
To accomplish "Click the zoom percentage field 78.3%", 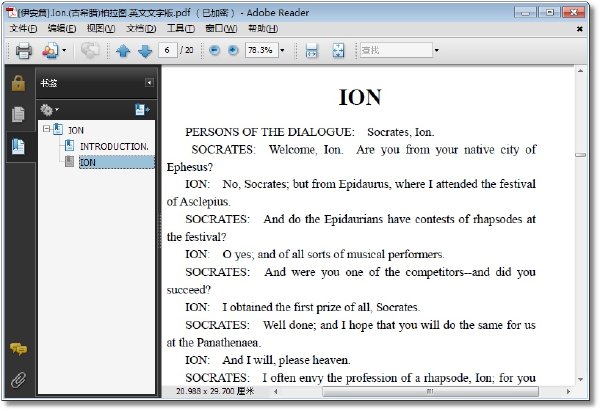I will click(261, 50).
